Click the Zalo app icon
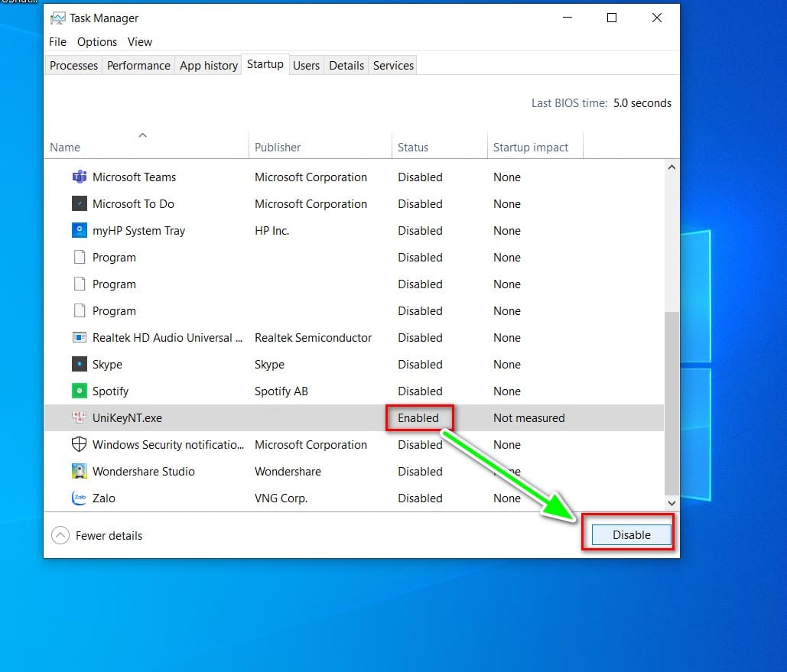This screenshot has width=787, height=672. 80,498
